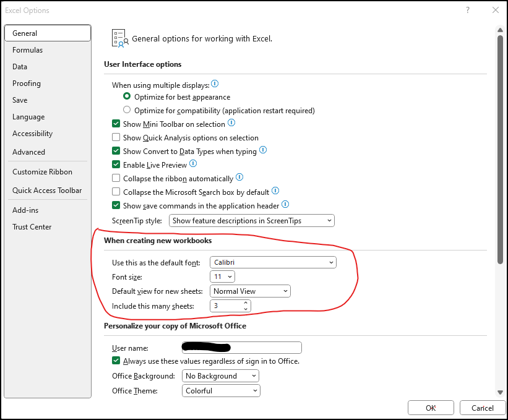Open Accessibility options

coord(48,134)
